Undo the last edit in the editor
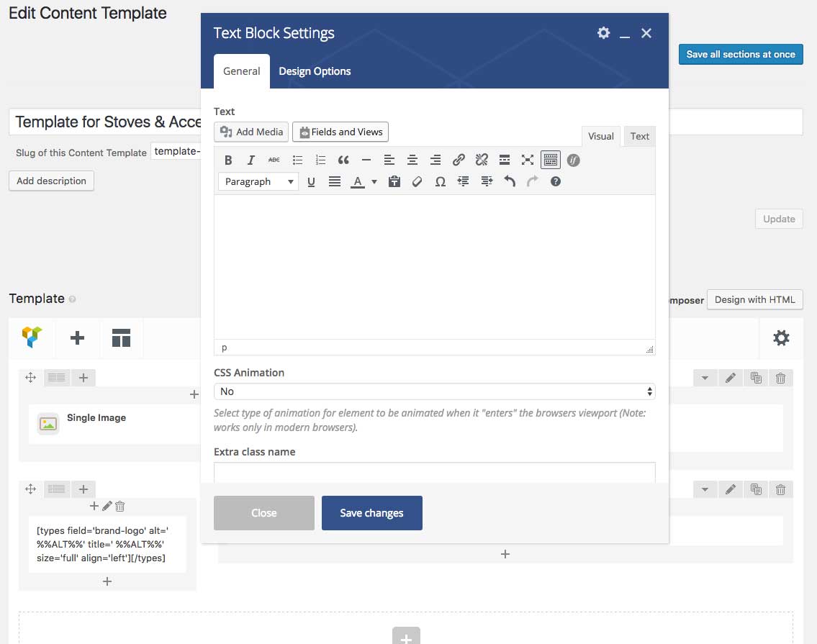 pyautogui.click(x=510, y=182)
